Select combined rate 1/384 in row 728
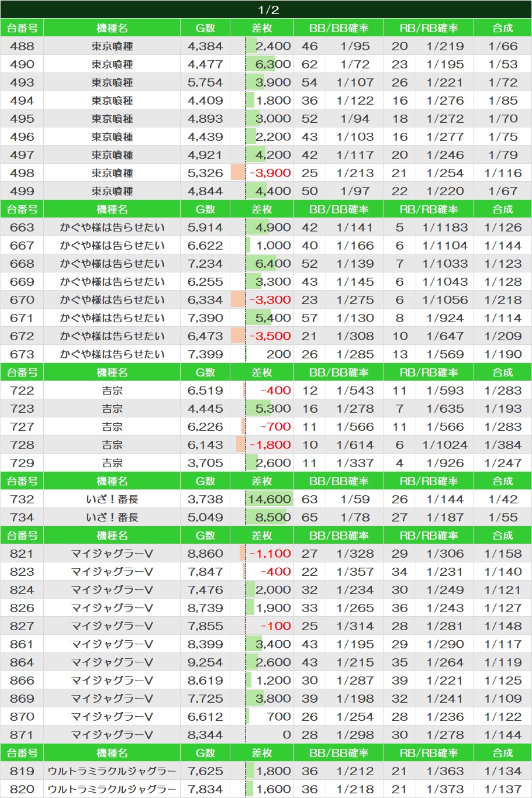The width and height of the screenshot is (532, 798). point(503,445)
